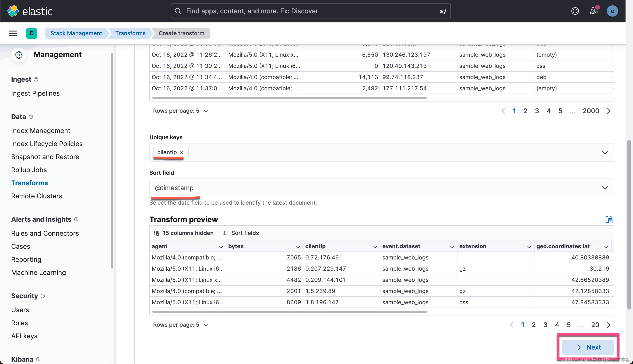Remove the clientip unique key
633x364 pixels.
(182, 152)
